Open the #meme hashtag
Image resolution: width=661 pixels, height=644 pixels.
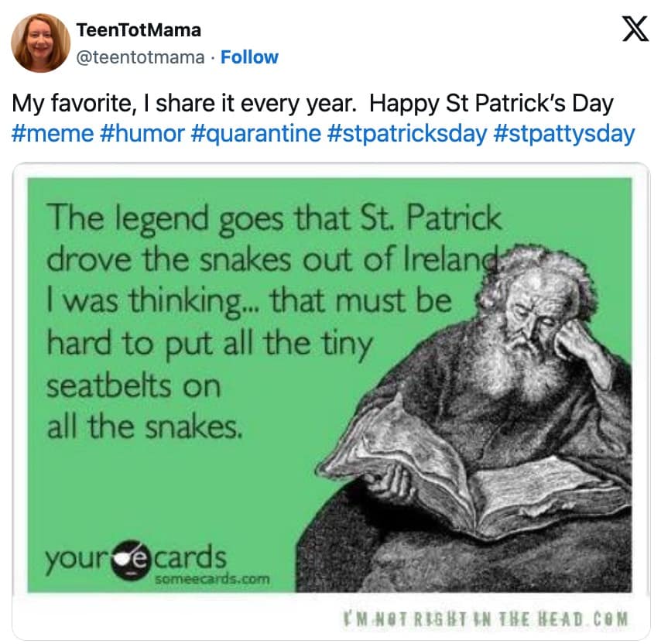pyautogui.click(x=53, y=133)
